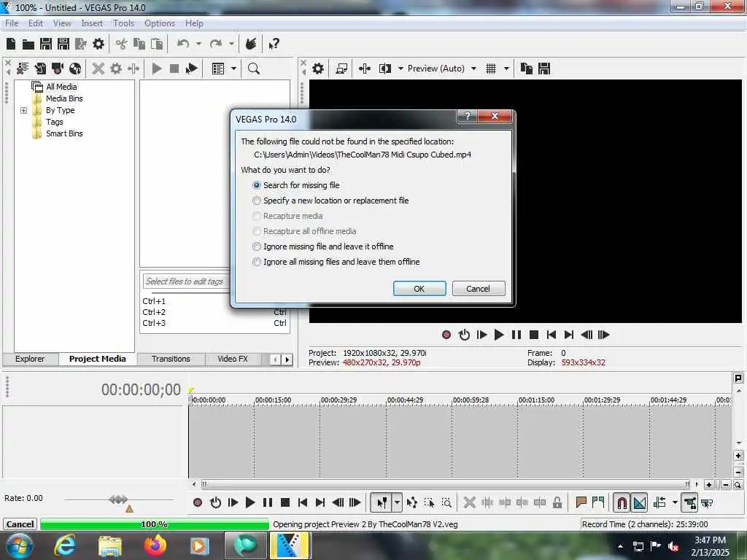Expand the By Type tree node
Viewport: 747px width, 560px height.
(x=23, y=111)
